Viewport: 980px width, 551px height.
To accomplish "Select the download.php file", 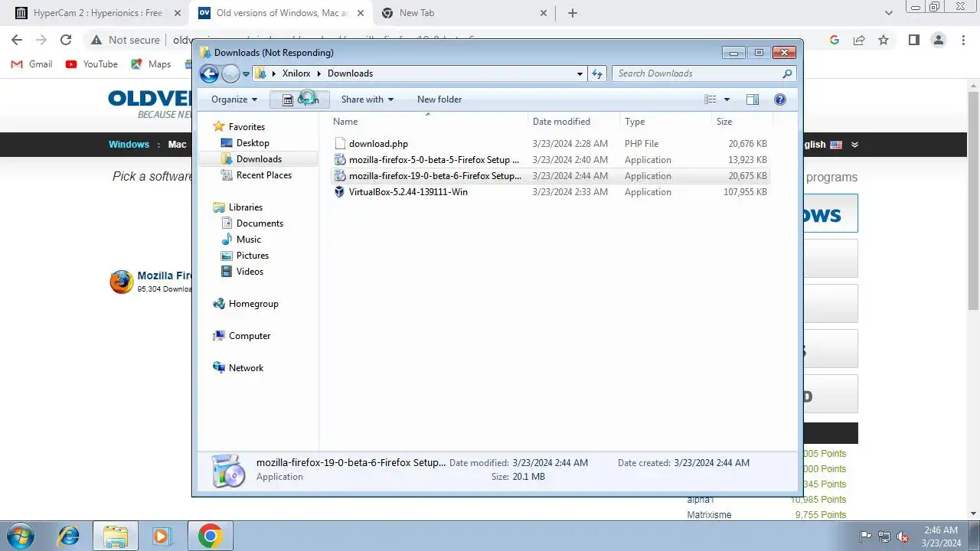I will [x=550, y=144].
